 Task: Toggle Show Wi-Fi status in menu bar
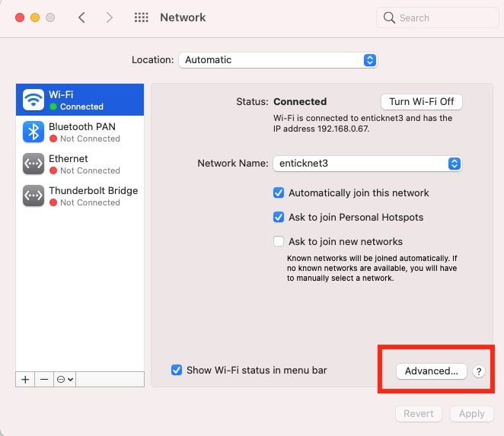(177, 370)
